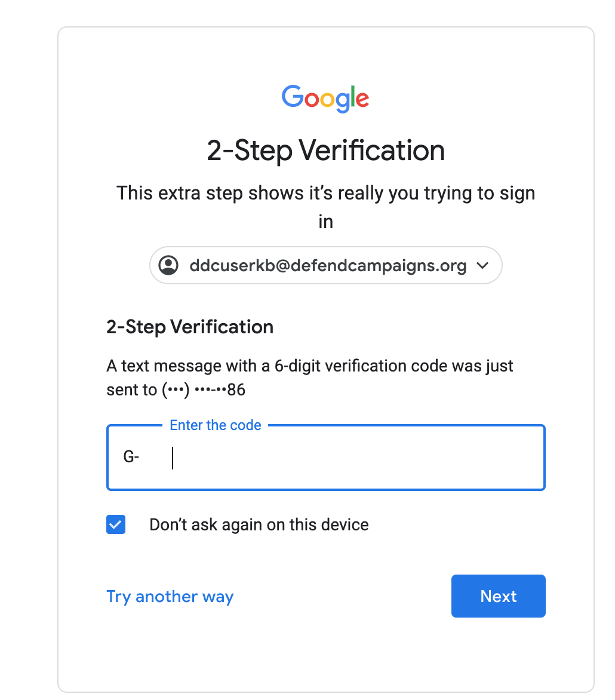Toggle the blue checkmark box
This screenshot has width=615, height=700.
[x=116, y=524]
